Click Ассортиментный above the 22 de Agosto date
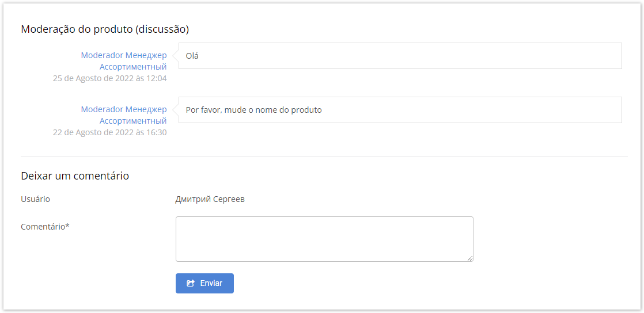The height and width of the screenshot is (313, 644). tap(133, 121)
